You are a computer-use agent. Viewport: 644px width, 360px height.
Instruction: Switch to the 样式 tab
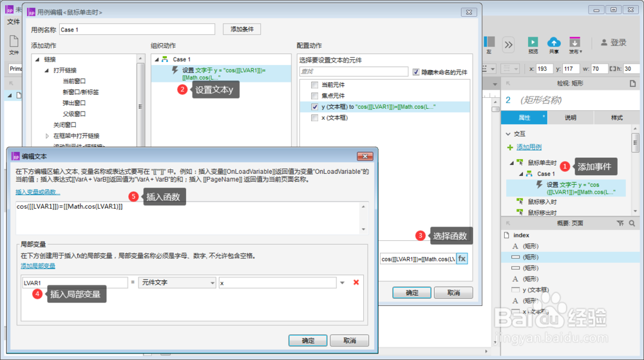coord(616,118)
